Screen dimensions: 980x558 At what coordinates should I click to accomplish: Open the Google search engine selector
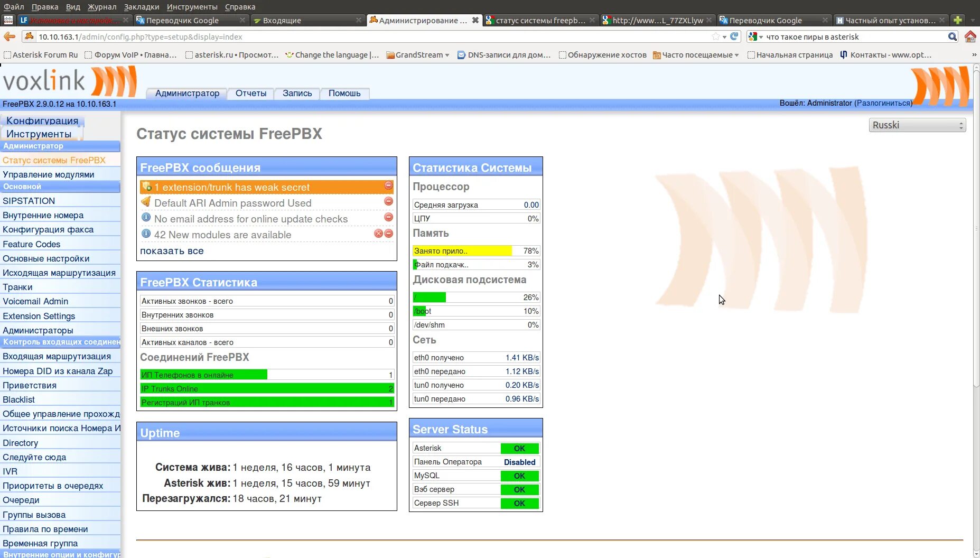[755, 36]
